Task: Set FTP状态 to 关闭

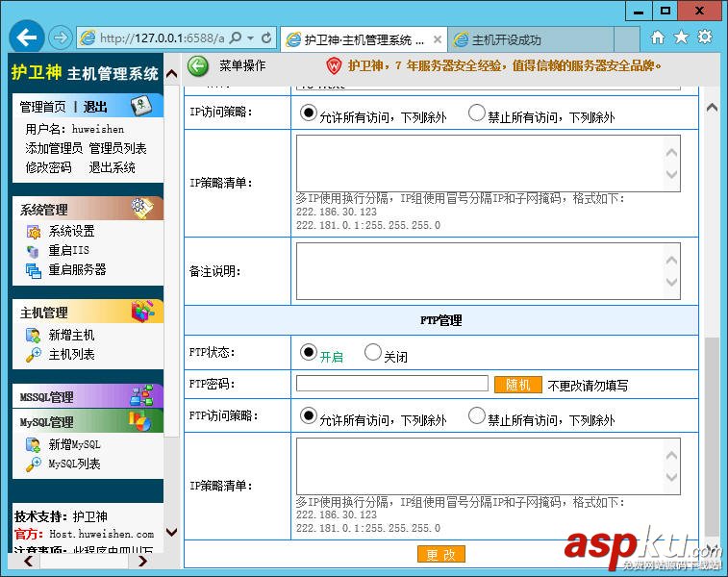Action: click(x=372, y=352)
